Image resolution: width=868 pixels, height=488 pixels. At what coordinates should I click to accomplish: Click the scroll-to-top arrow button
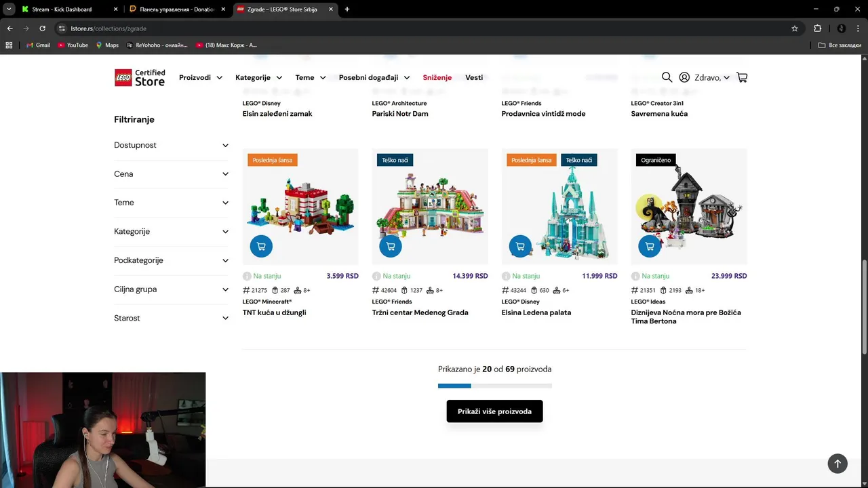[837, 464]
